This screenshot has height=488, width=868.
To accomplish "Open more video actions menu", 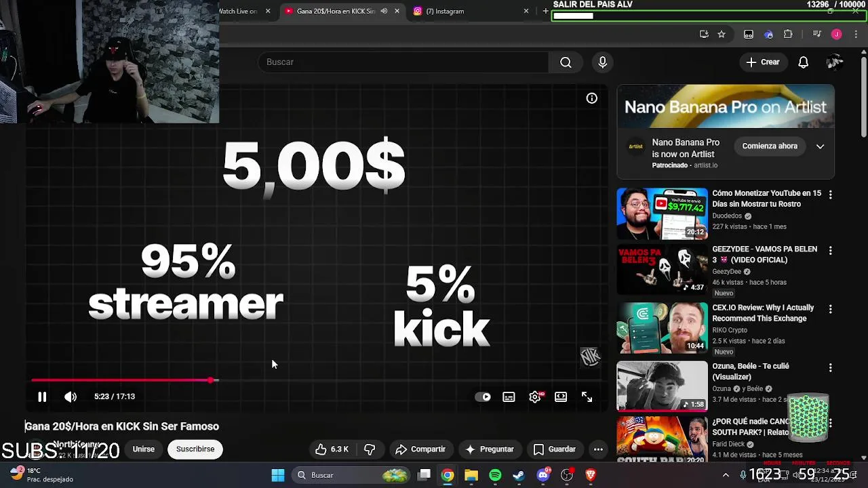I will coord(598,449).
